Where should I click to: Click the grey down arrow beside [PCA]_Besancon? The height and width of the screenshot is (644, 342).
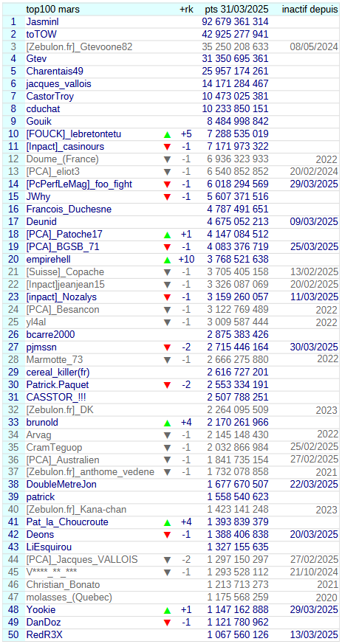click(x=167, y=310)
